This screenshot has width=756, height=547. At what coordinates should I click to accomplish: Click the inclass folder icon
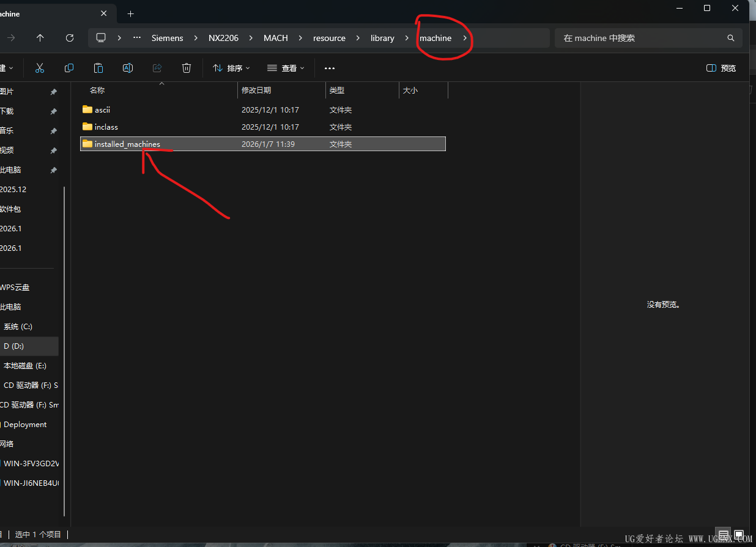(87, 127)
